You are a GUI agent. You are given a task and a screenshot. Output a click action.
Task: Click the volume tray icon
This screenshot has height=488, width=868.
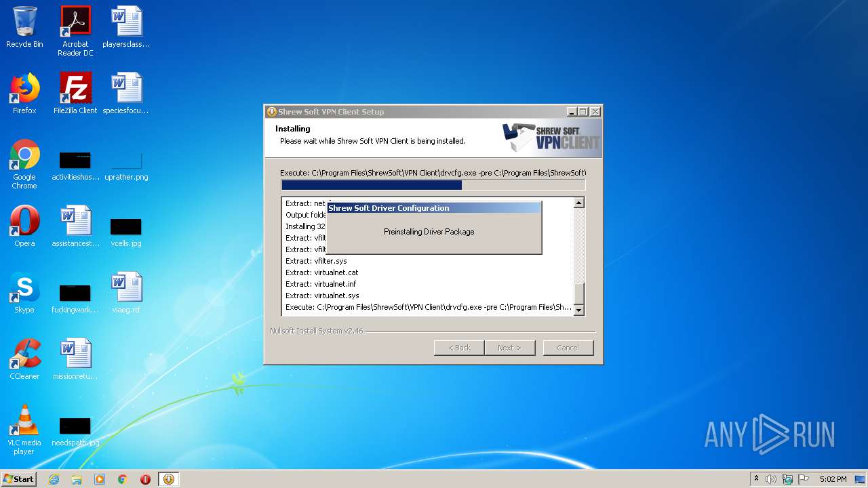pyautogui.click(x=771, y=479)
